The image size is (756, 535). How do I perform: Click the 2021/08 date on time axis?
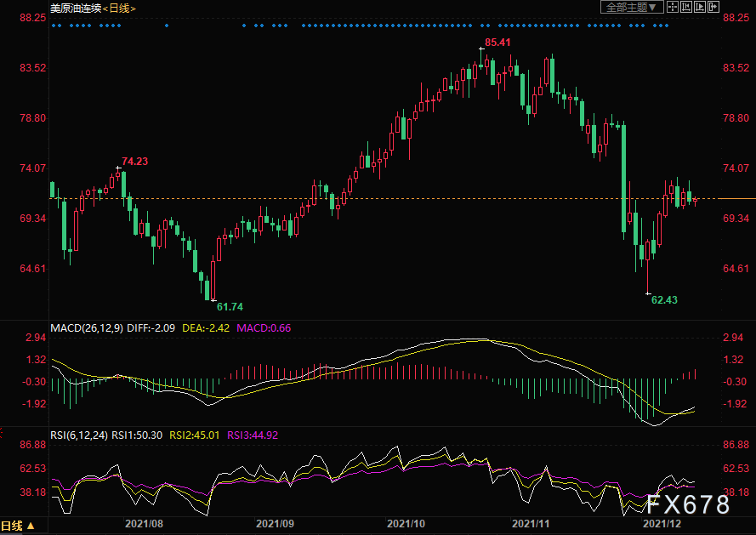pos(145,524)
